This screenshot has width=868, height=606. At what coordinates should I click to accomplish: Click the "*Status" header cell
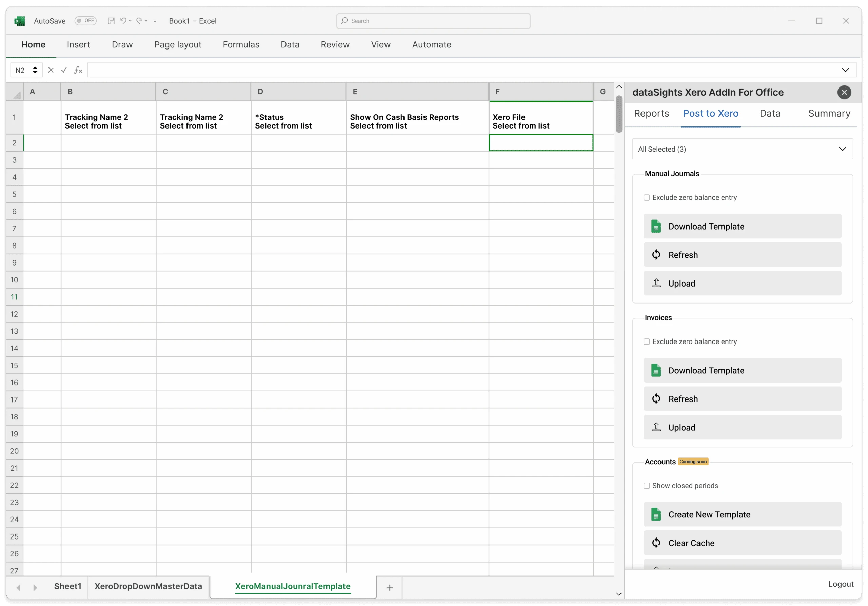(298, 118)
